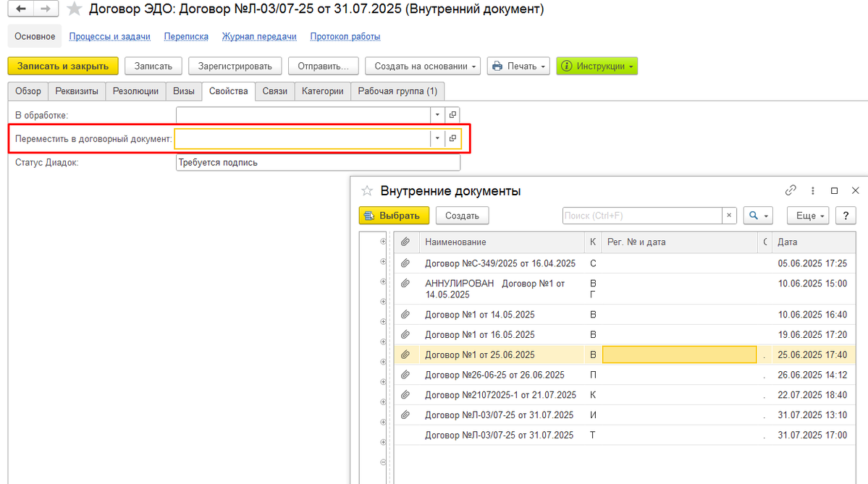868x484 pixels.
Task: Click the highlighted Рег. № cell of Договор №1 от 25.06.2025
Action: (x=679, y=354)
